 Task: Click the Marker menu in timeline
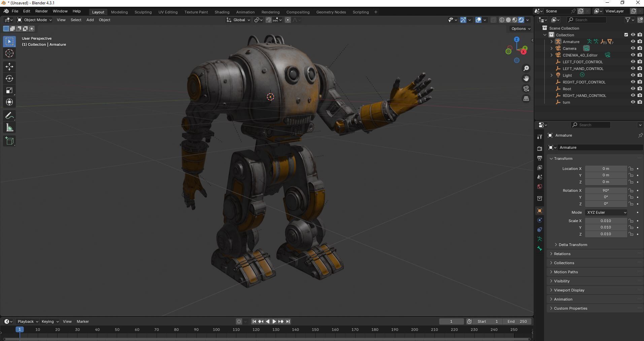pos(82,321)
